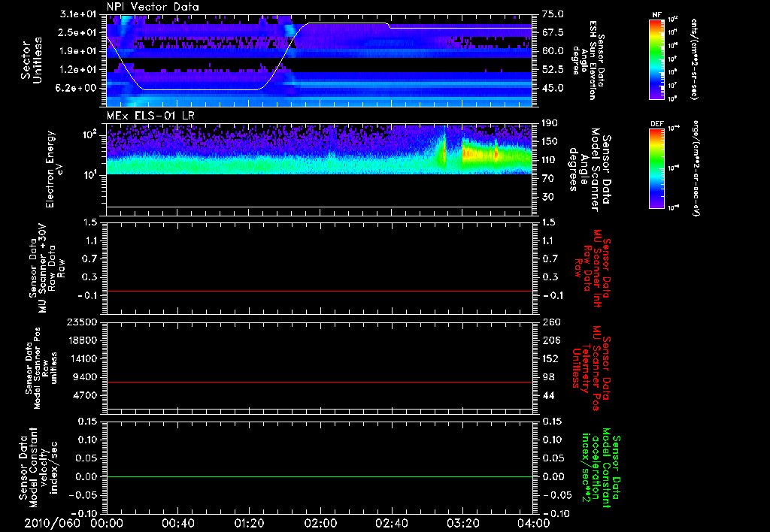Click the 260 telemetry position tick value
Image resolution: width=770 pixels, height=532 pixels.
click(550, 322)
